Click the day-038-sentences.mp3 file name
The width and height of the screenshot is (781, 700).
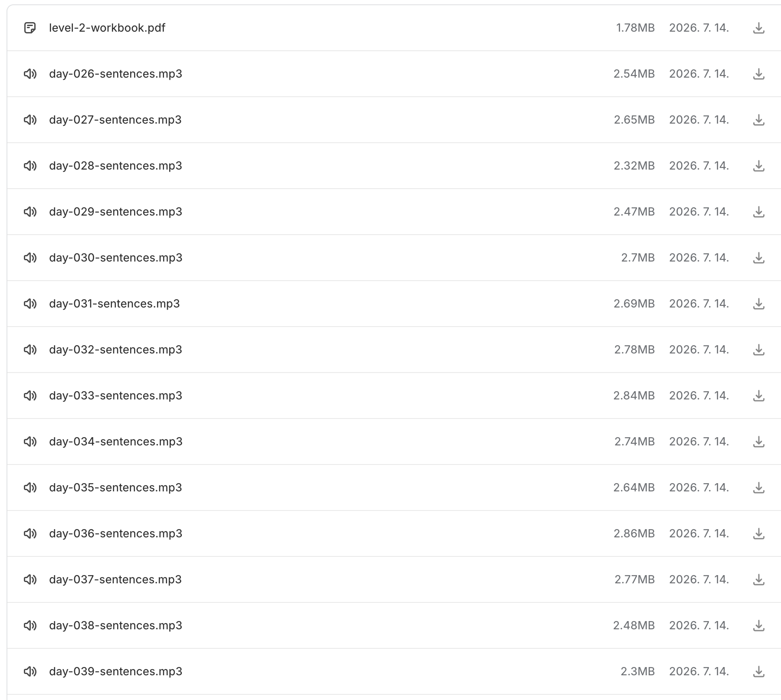116,625
